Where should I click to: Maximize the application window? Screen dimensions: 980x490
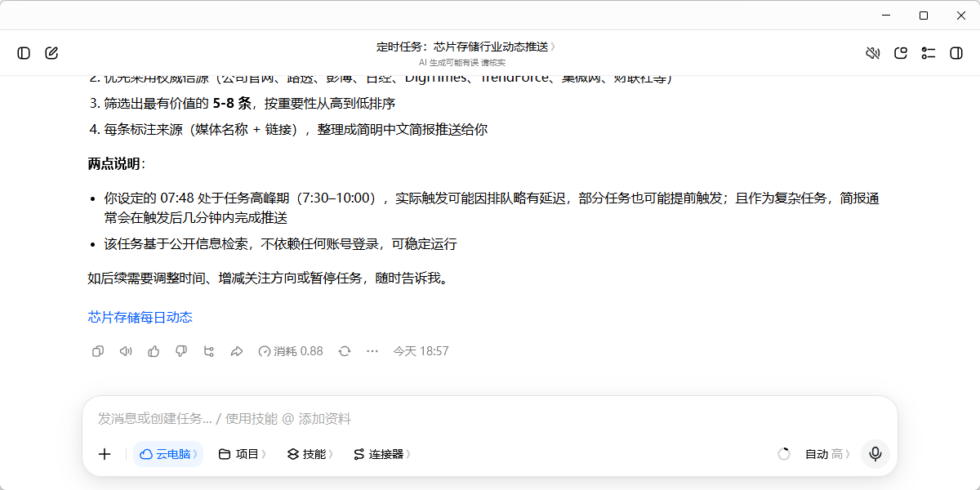(924, 16)
